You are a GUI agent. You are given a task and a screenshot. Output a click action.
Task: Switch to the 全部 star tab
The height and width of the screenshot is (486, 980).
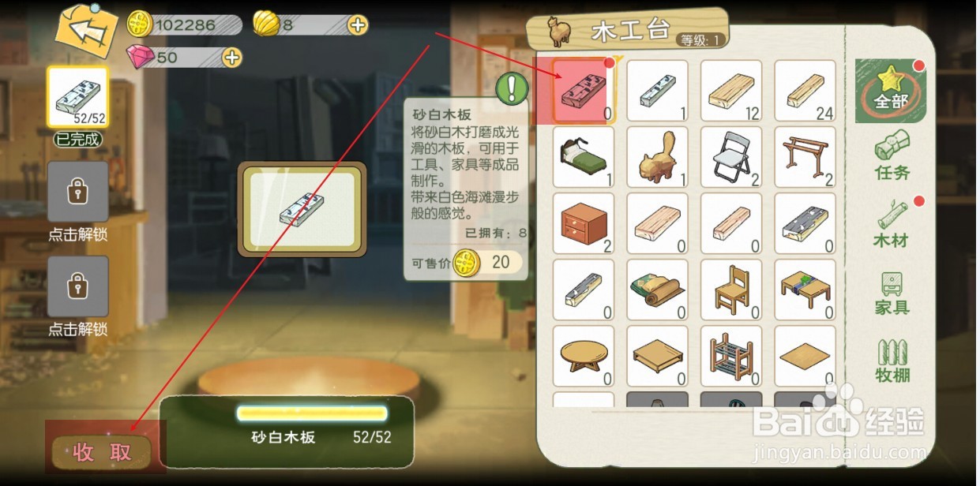891,89
